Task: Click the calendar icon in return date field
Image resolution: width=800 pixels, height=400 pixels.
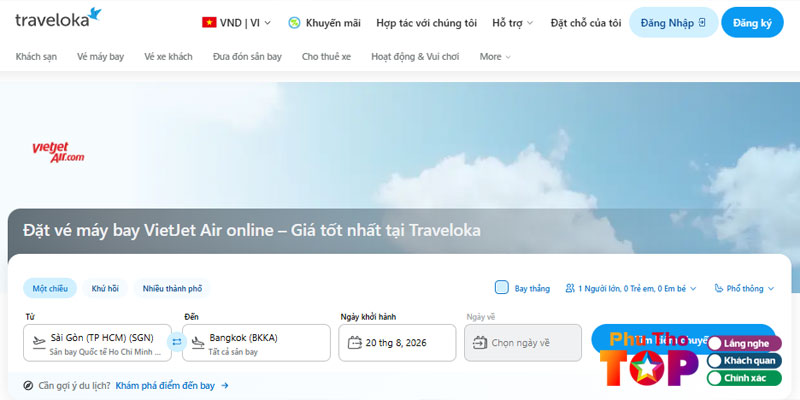Action: 480,342
